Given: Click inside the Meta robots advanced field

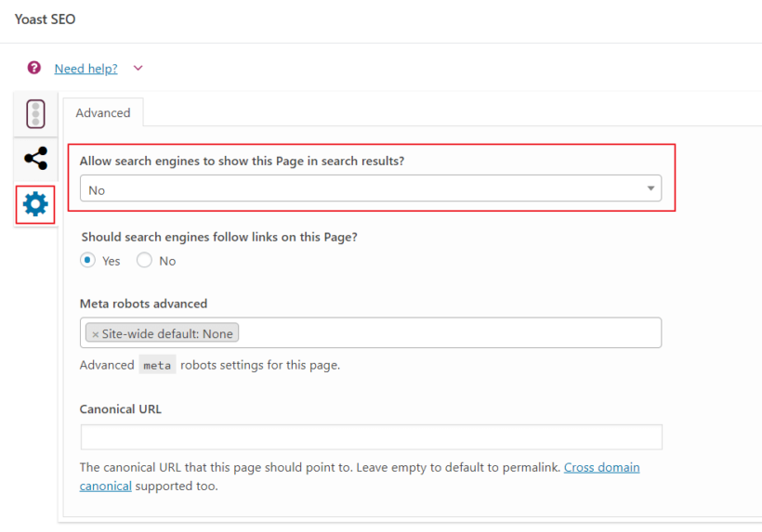Looking at the screenshot, I should coord(370,332).
